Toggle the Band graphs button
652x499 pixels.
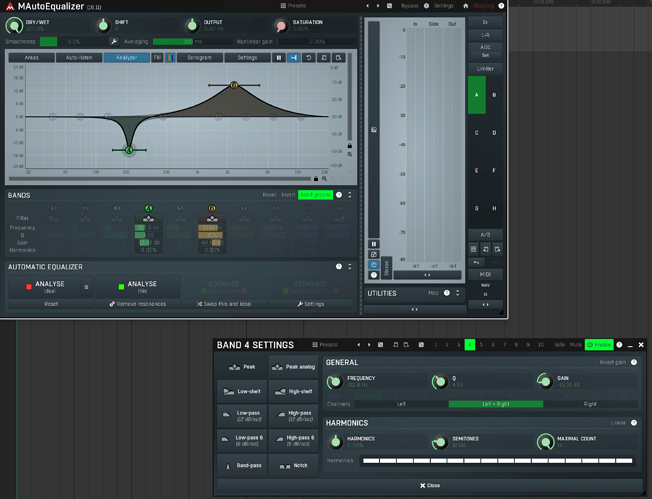click(315, 195)
